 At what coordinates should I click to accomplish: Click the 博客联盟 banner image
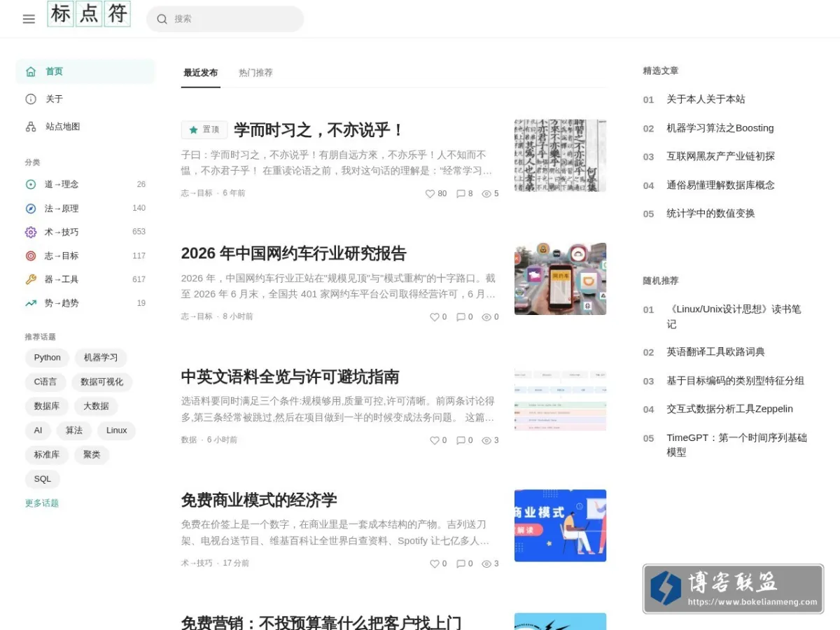point(733,589)
